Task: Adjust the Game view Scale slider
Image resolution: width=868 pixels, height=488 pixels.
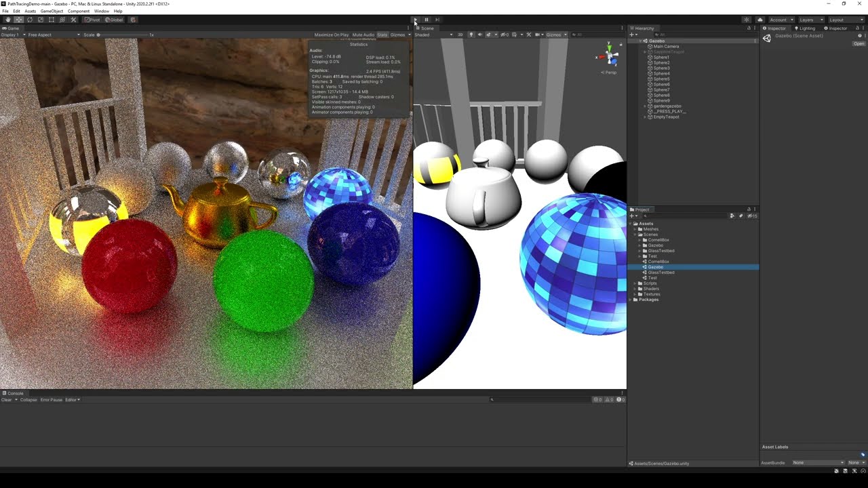Action: click(122, 35)
